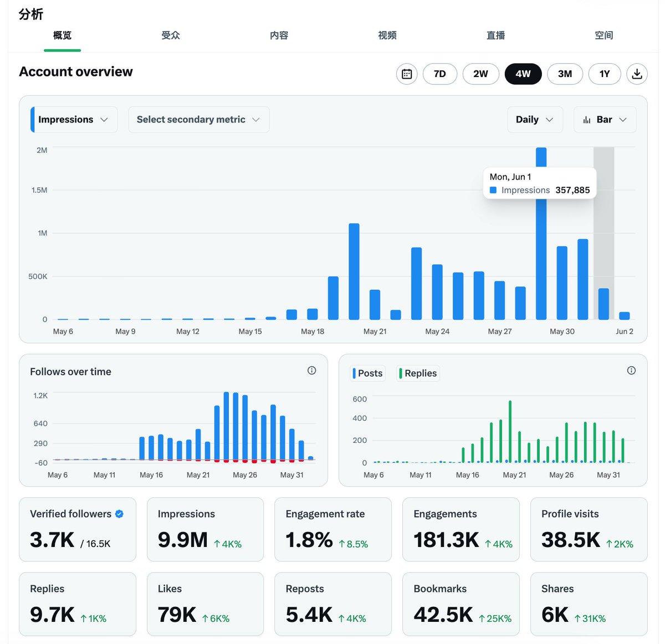The height and width of the screenshot is (644, 665).
Task: Open the Profile visits card
Action: [589, 529]
